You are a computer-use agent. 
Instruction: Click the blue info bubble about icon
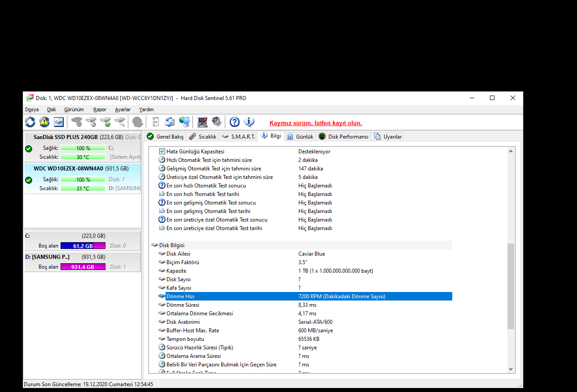(249, 122)
